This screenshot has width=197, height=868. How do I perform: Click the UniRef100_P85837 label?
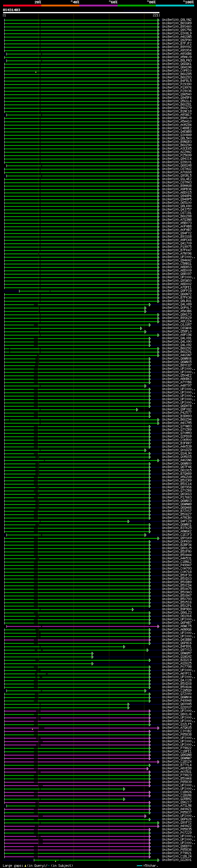[x=177, y=812]
